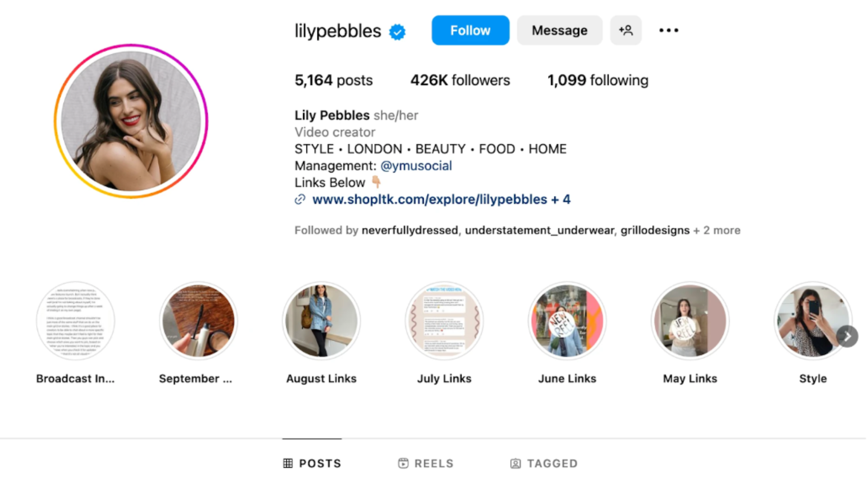The image size is (868, 482).
Task: Show the '+ 2 more' mutual followers
Action: tap(717, 230)
